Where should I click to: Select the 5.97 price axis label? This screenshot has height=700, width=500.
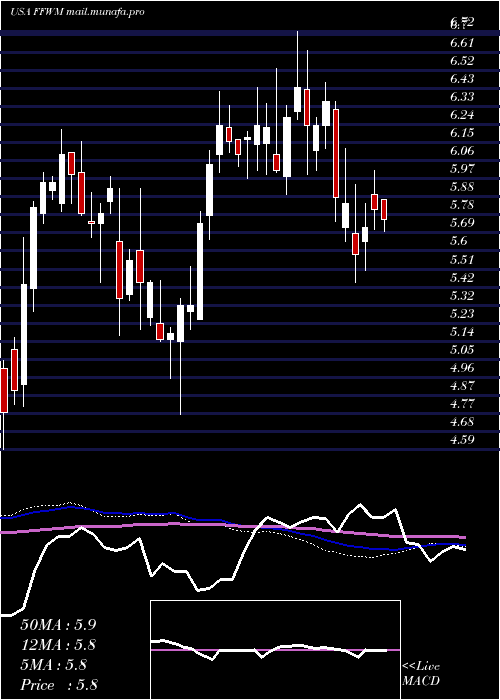462,169
